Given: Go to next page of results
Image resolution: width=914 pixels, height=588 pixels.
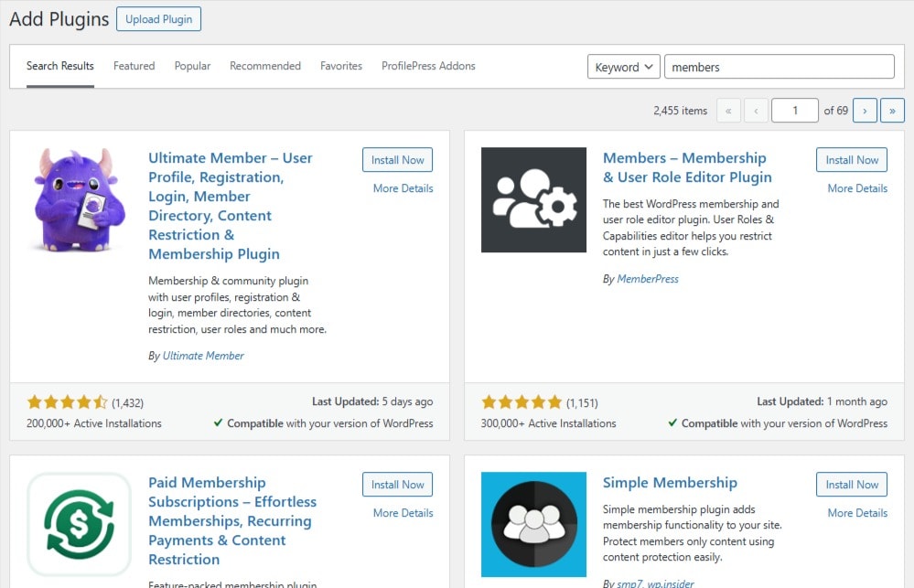Looking at the screenshot, I should point(865,111).
